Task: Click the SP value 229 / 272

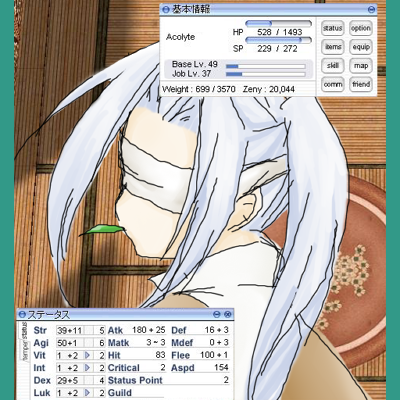Action: 277,49
